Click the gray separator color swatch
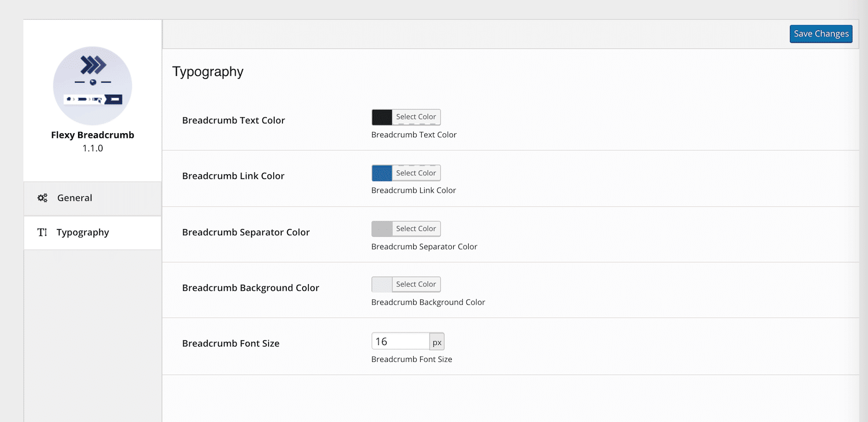This screenshot has width=868, height=422. click(x=381, y=229)
